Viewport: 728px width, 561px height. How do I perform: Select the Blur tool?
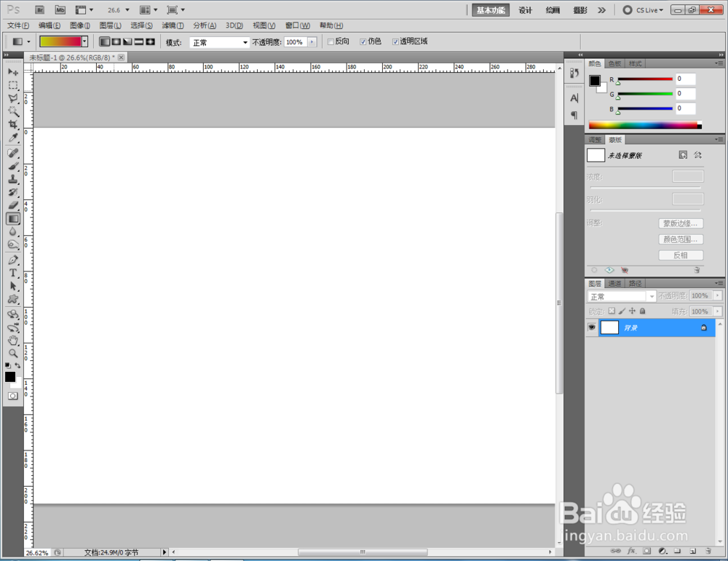tap(13, 231)
